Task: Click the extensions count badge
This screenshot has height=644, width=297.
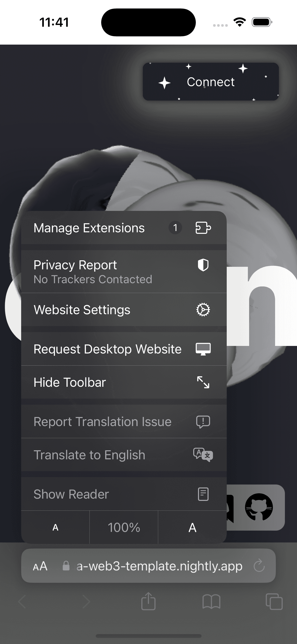Action: coord(175,228)
